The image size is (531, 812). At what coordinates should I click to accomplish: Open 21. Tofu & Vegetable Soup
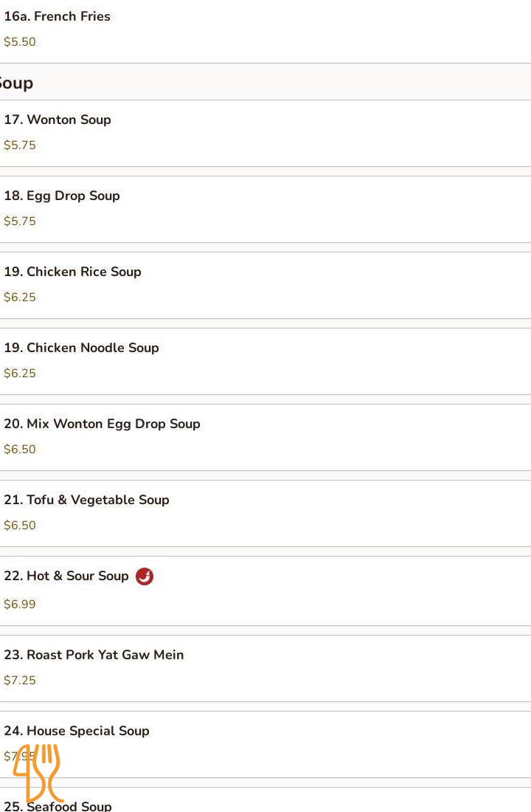point(86,500)
